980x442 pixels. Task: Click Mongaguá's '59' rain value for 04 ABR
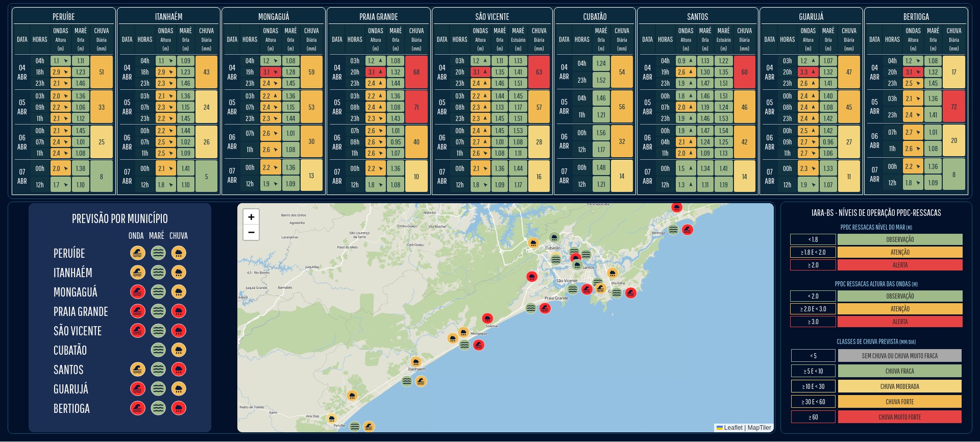311,72
